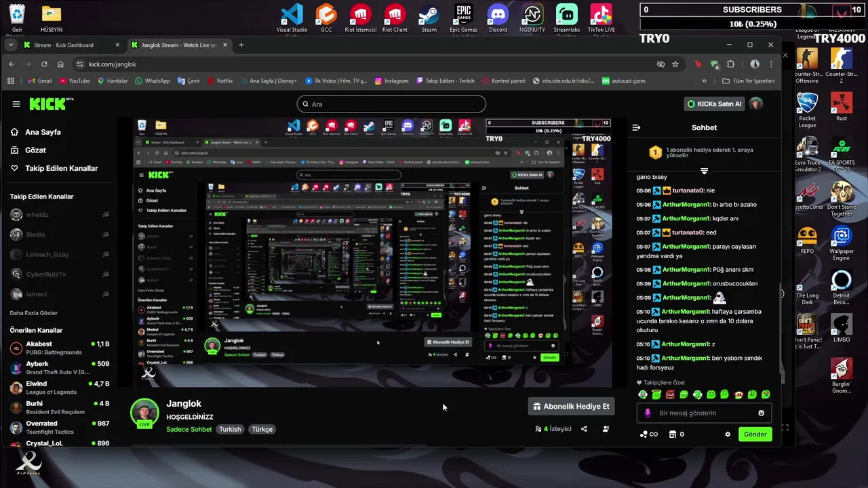Viewport: 868px width, 488px height.
Task: Click the KICKs balance infinity icon
Action: (648, 434)
